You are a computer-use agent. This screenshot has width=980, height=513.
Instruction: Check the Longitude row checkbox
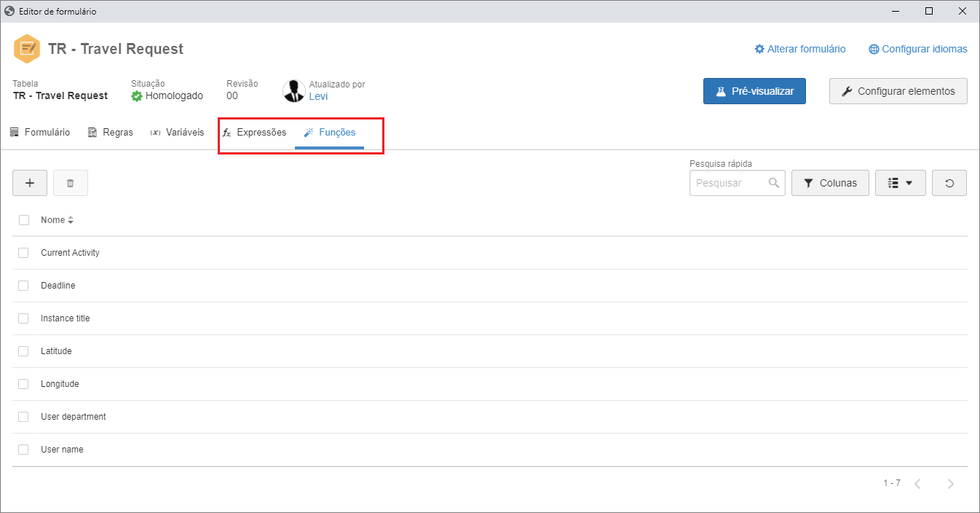tap(24, 384)
